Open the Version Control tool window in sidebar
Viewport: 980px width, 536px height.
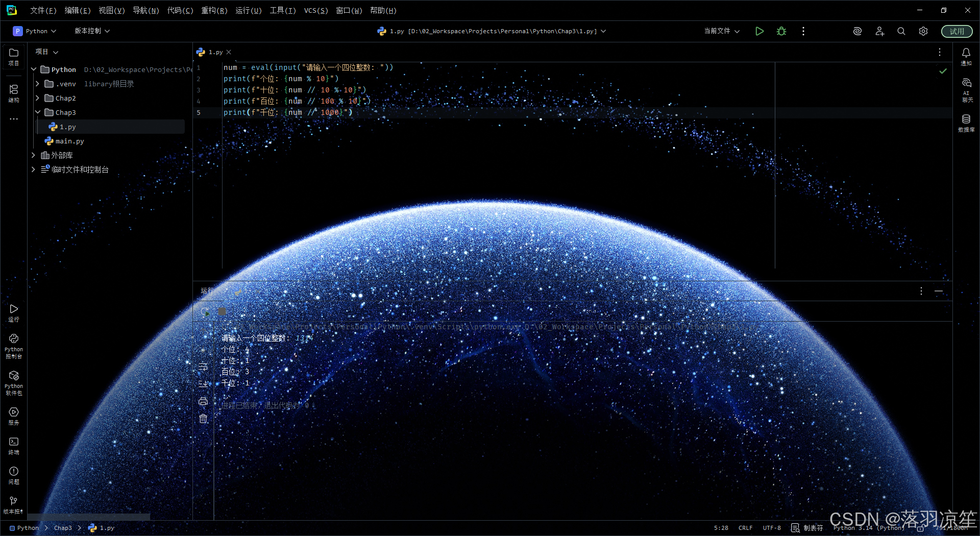click(14, 505)
